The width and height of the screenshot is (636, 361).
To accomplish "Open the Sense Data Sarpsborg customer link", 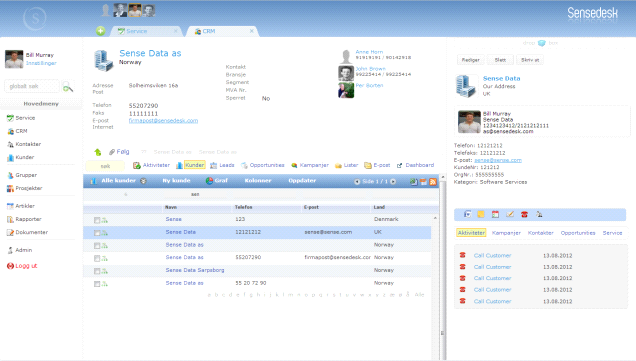I will click(x=195, y=270).
